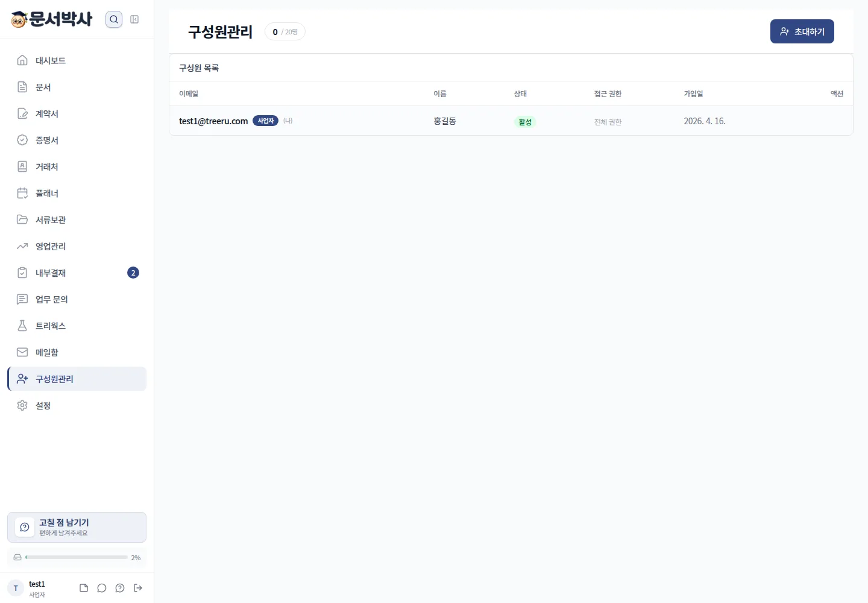Click the join date 2026. 4. 16.

coord(705,121)
